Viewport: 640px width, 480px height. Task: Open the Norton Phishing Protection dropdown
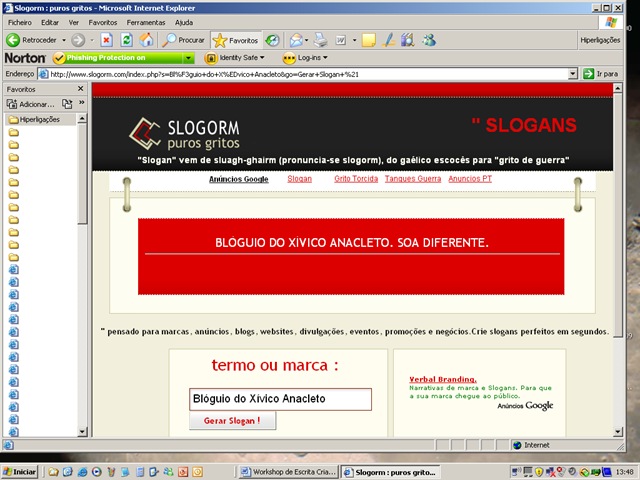point(188,58)
